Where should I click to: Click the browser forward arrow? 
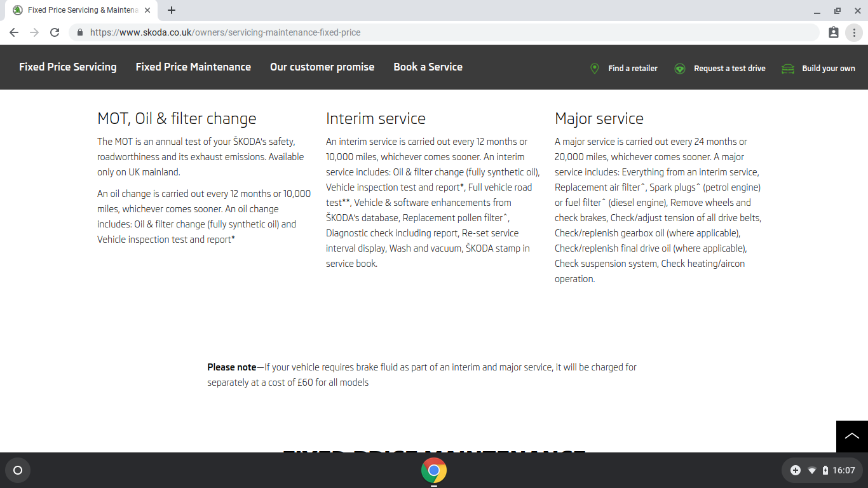(x=34, y=32)
